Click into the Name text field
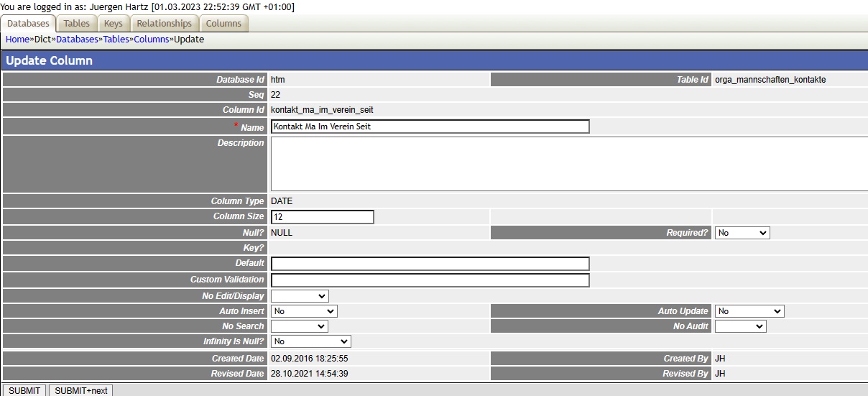The width and height of the screenshot is (868, 396). tap(430, 126)
